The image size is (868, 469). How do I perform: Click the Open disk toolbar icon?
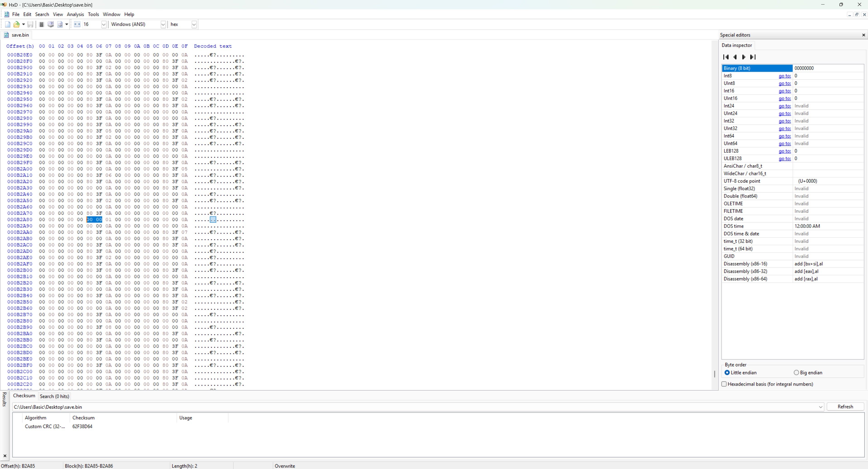(x=50, y=24)
